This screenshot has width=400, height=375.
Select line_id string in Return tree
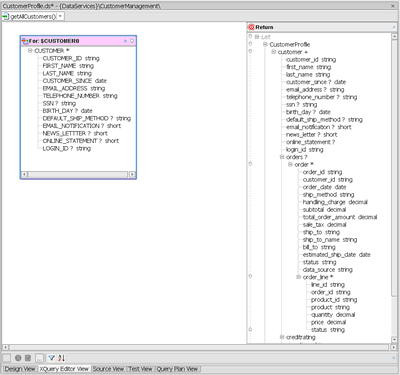click(x=328, y=285)
